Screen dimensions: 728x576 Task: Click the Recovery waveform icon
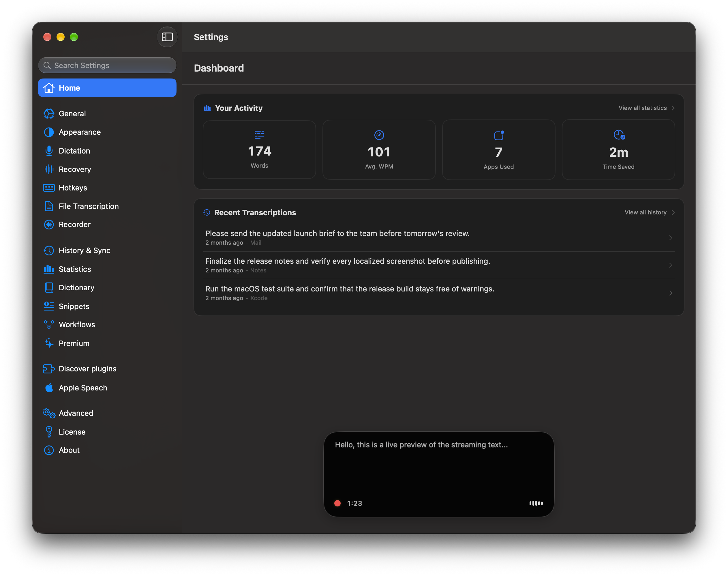[x=49, y=169]
